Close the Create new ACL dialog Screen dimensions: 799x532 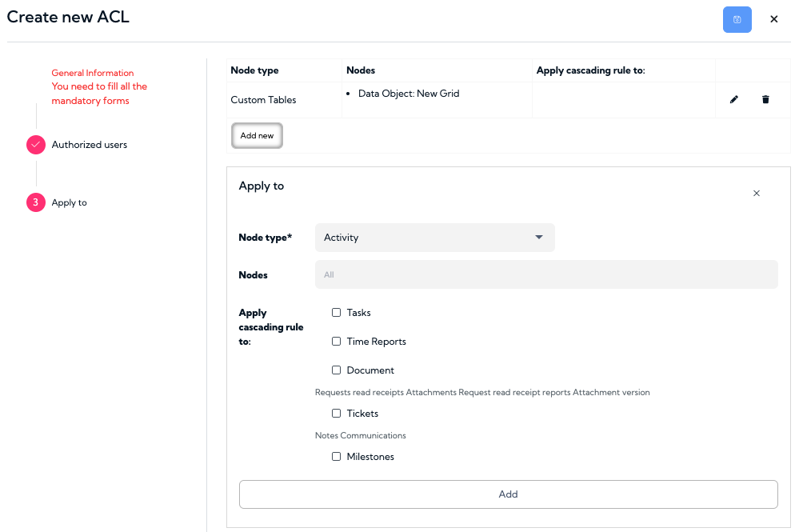tap(773, 19)
